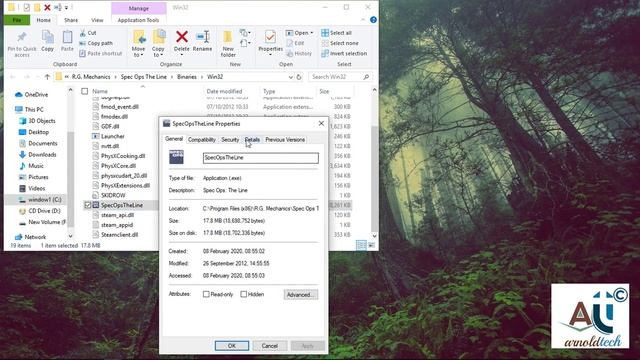Click the Rename icon in ribbon
Viewport: 640px width, 360px height.
point(202,37)
